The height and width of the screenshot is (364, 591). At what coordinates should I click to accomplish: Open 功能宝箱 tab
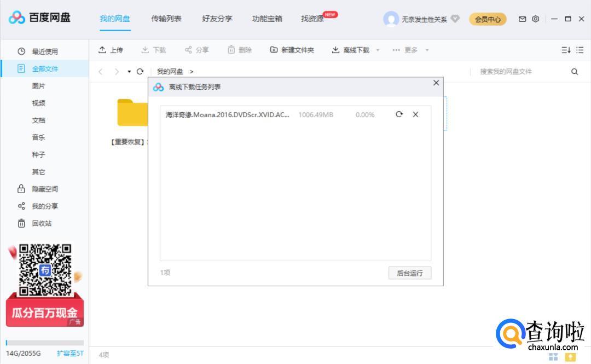point(267,19)
